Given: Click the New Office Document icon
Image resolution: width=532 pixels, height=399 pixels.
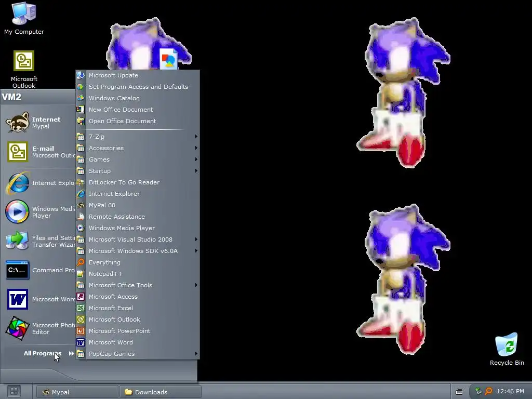Looking at the screenshot, I should [81, 110].
